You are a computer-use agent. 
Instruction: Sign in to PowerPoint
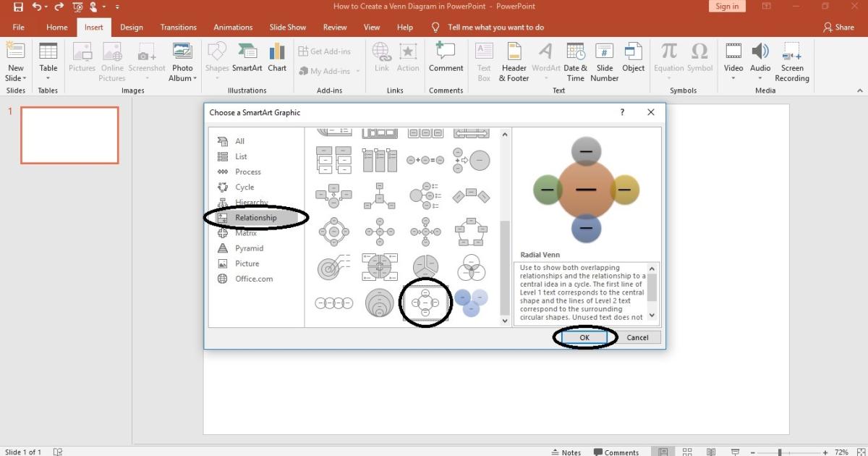727,6
